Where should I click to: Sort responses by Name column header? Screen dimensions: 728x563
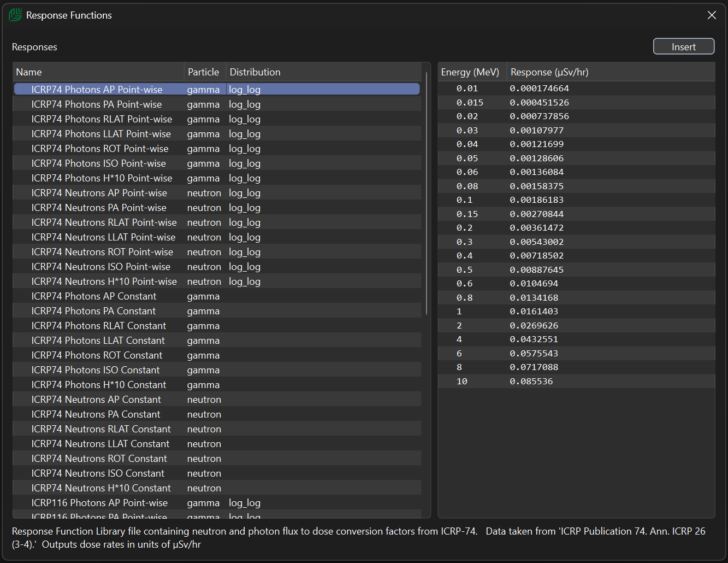coord(98,72)
